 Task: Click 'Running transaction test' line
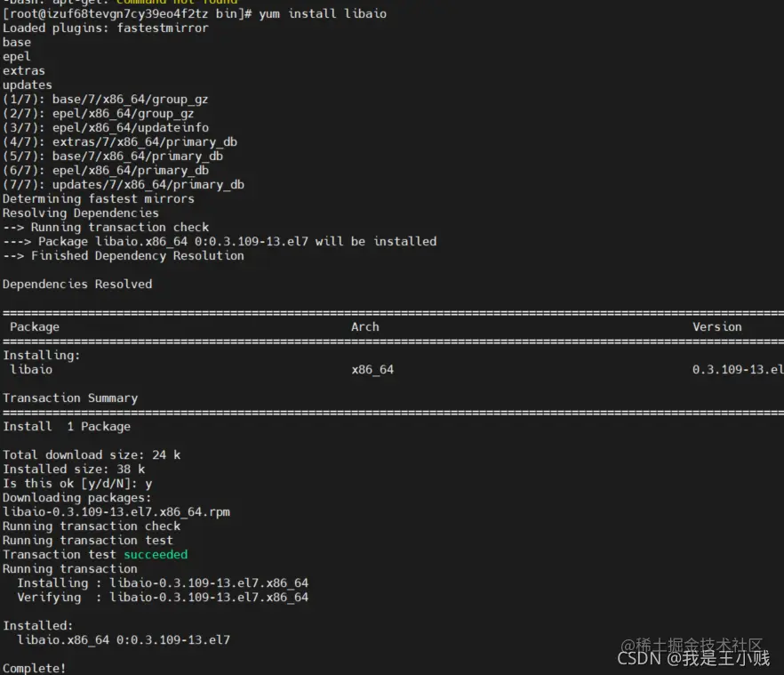(x=87, y=541)
